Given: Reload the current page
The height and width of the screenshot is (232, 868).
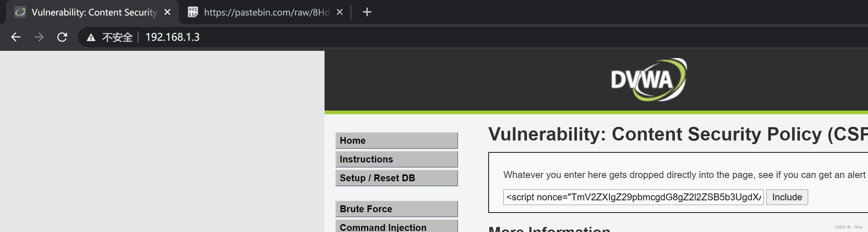Looking at the screenshot, I should tap(62, 37).
